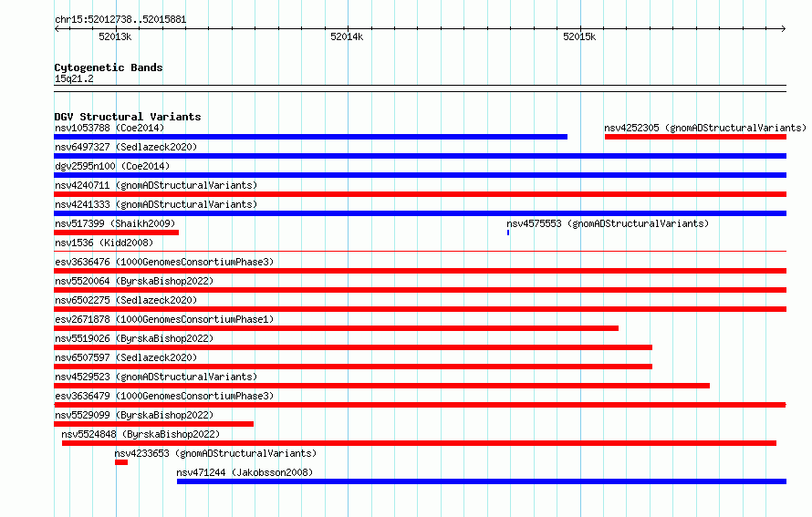Select the nsv4529523 (gnomADStructuralVariants) label
This screenshot has width=812, height=517.
(x=156, y=377)
